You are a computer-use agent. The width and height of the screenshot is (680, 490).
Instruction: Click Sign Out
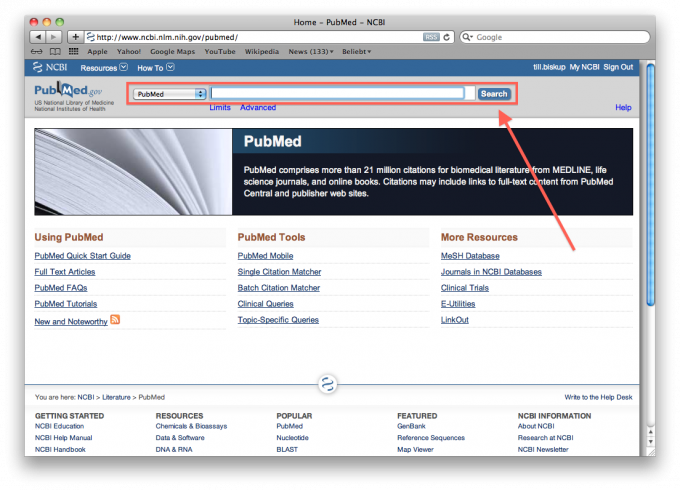click(x=618, y=67)
